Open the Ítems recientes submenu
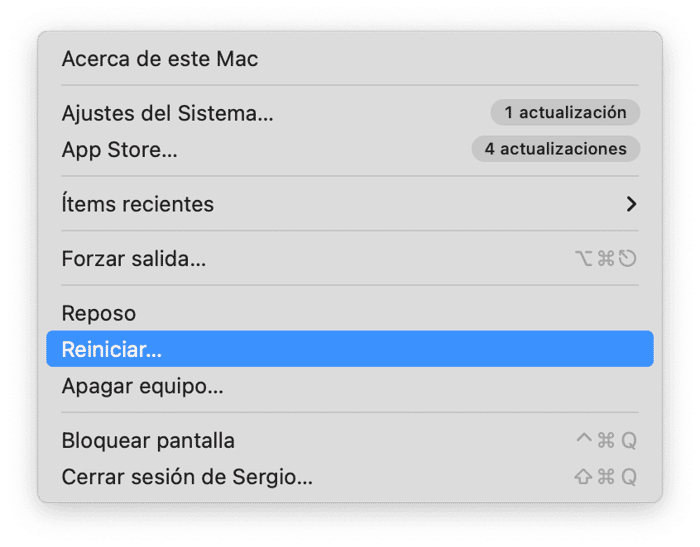The width and height of the screenshot is (700, 547). [138, 204]
